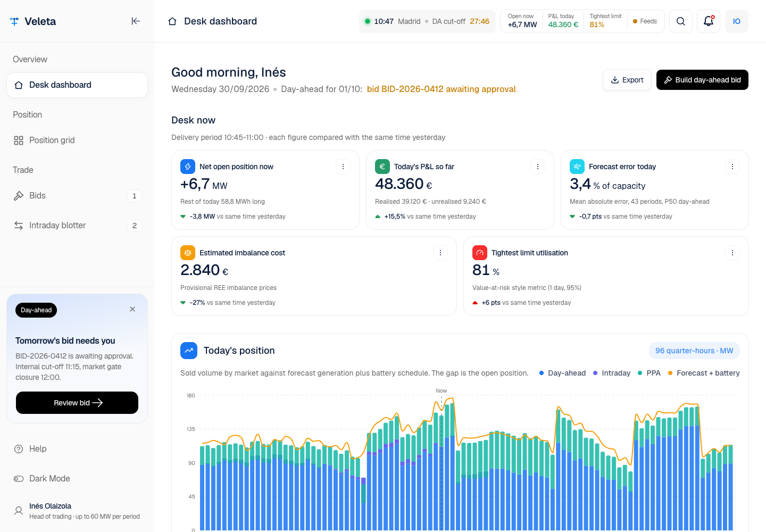Open Bids section

(77, 196)
